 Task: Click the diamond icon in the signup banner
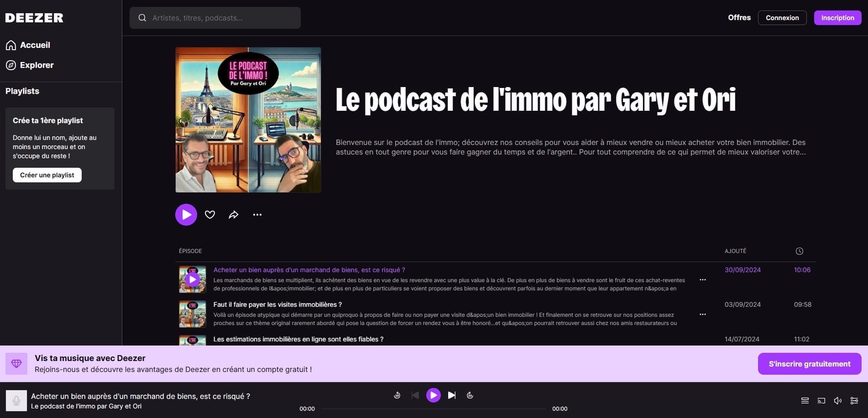click(16, 364)
